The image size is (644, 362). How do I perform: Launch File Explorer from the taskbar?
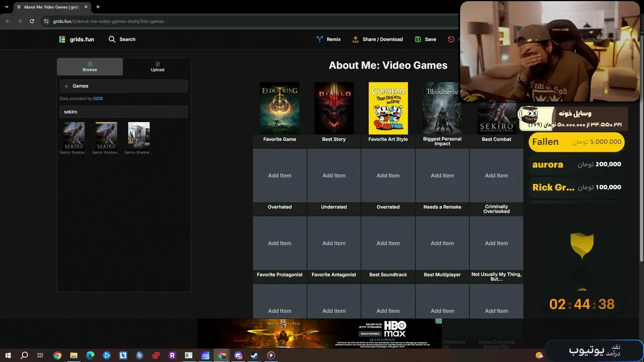tap(73, 355)
